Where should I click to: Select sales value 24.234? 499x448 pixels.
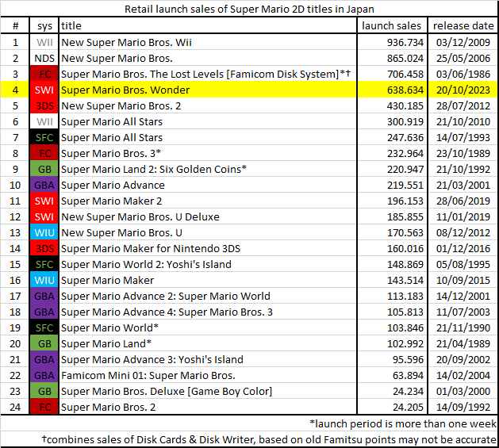coord(408,392)
